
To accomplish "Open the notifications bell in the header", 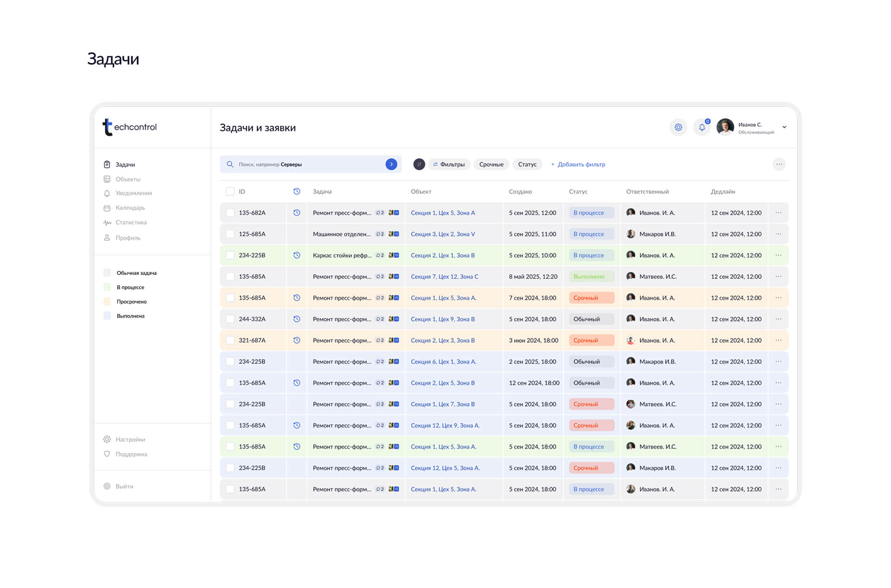I will [702, 127].
